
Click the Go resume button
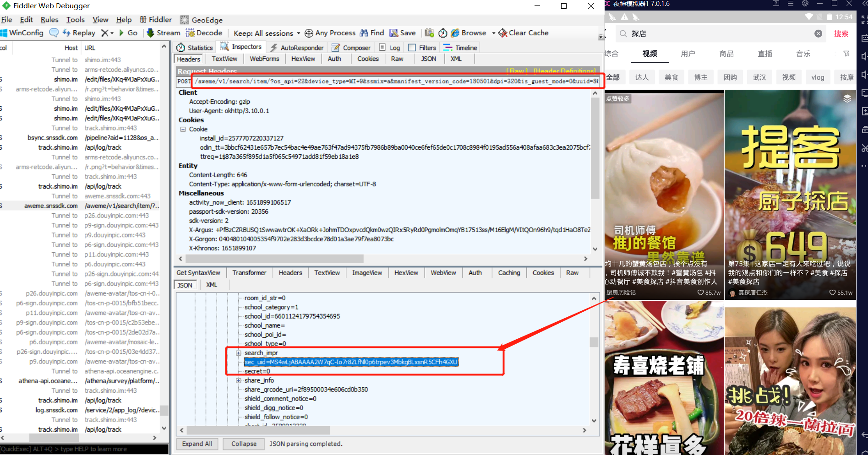(128, 33)
